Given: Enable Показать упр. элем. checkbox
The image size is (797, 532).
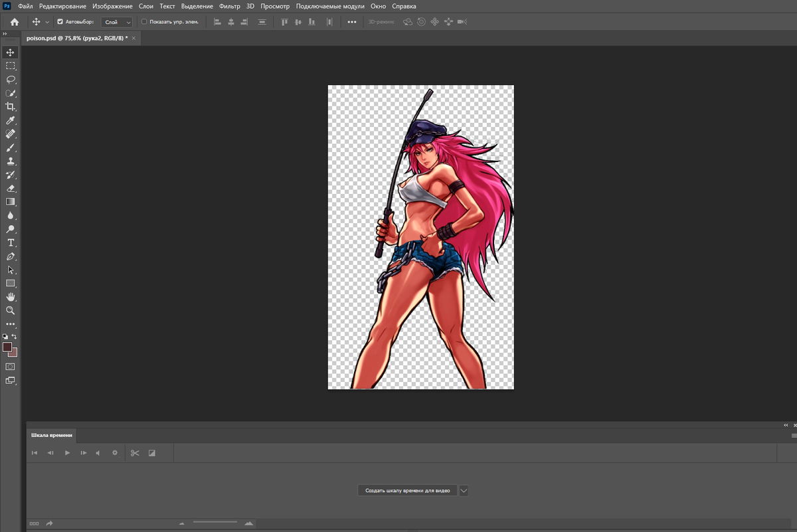Looking at the screenshot, I should [x=144, y=22].
